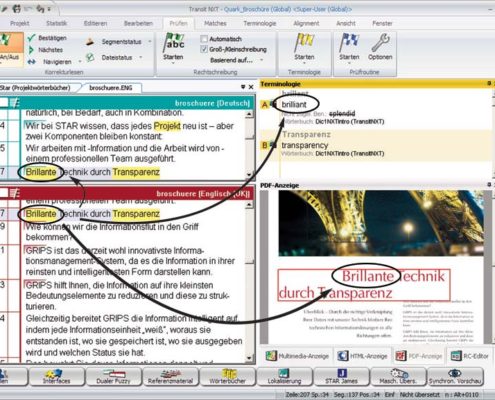This screenshot has height=400, width=495.
Task: Expand the Segmentstatus dropdown arrow
Action: point(149,42)
